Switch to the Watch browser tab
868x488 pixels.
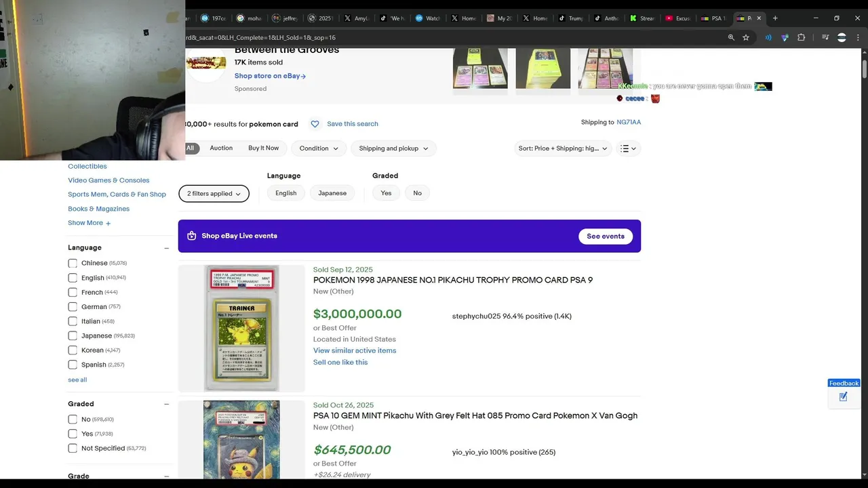(x=428, y=18)
